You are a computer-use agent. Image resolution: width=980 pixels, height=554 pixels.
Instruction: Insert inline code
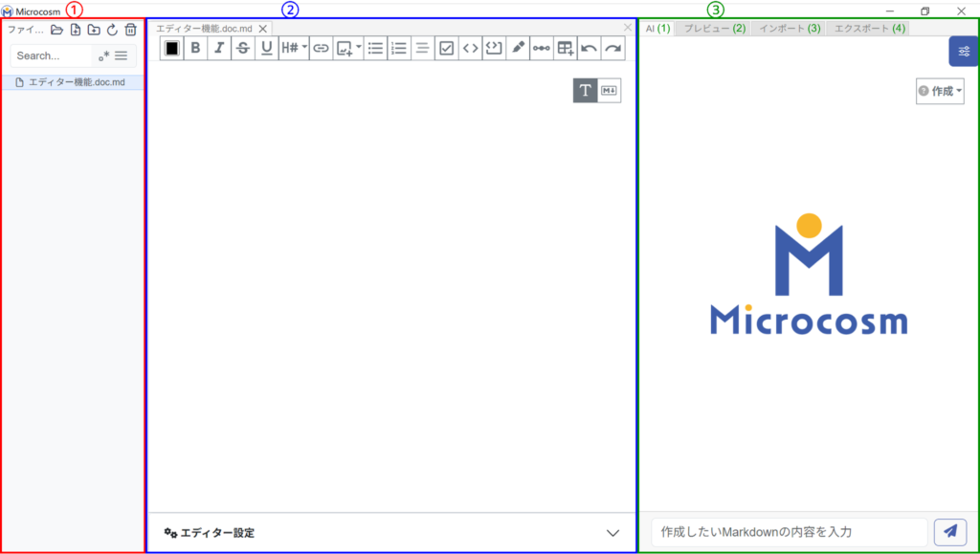(470, 48)
